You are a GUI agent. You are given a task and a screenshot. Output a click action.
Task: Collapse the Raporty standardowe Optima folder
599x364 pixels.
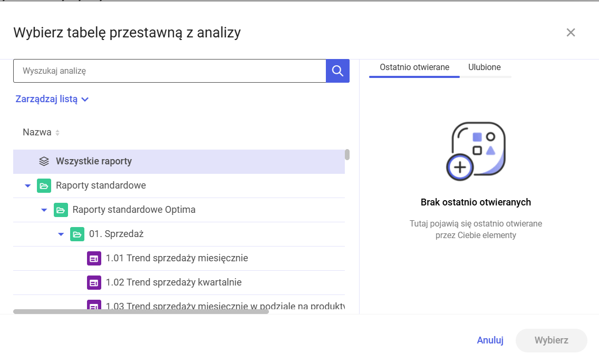[x=44, y=210]
